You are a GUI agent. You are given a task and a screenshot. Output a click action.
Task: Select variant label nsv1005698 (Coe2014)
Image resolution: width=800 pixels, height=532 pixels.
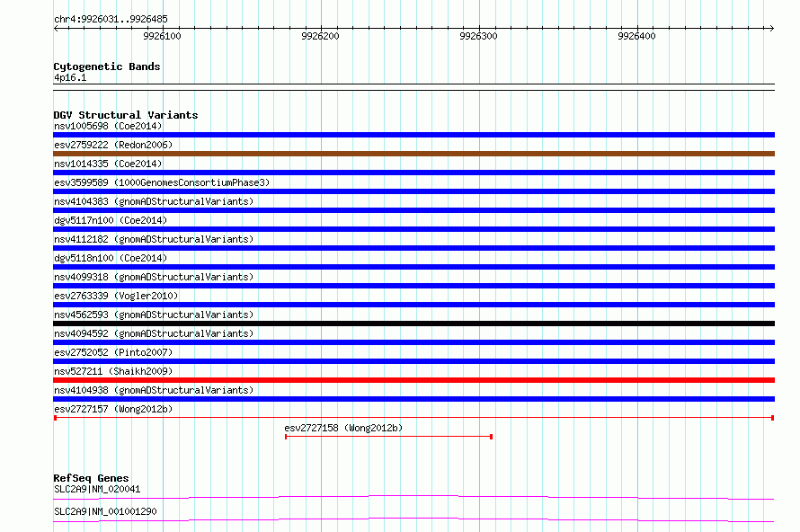108,126
